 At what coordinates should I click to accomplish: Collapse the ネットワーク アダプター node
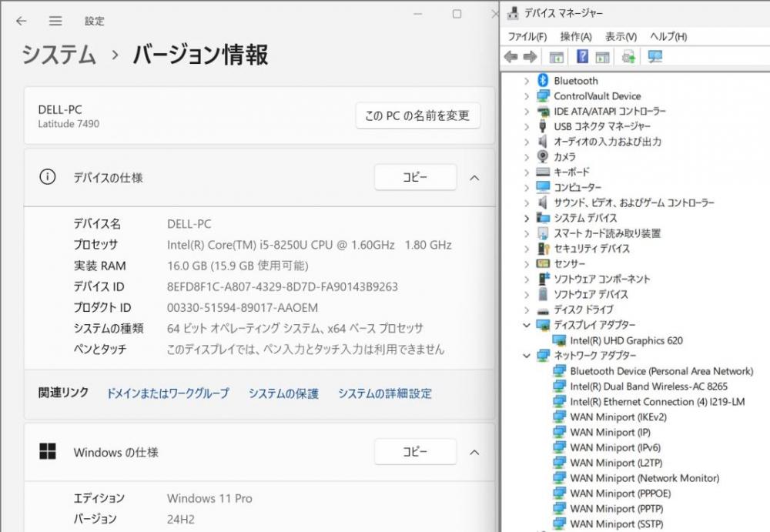[x=527, y=355]
